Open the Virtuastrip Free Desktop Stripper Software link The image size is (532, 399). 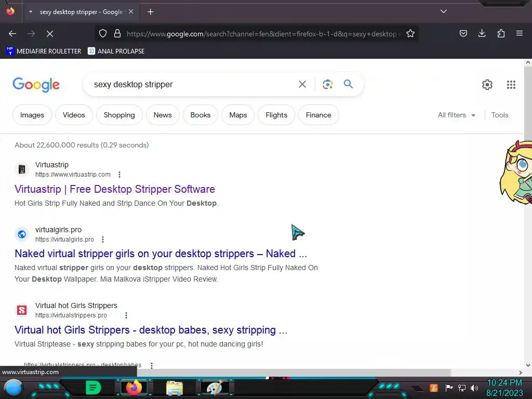point(115,189)
